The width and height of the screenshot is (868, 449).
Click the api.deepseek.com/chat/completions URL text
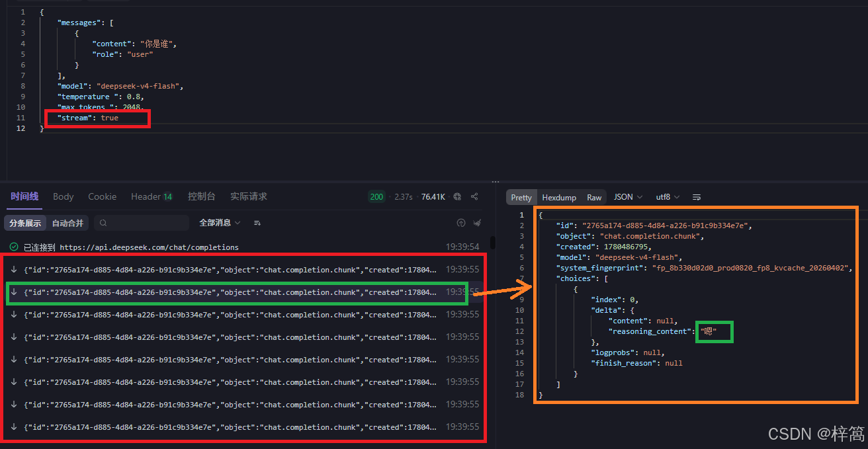(149, 247)
